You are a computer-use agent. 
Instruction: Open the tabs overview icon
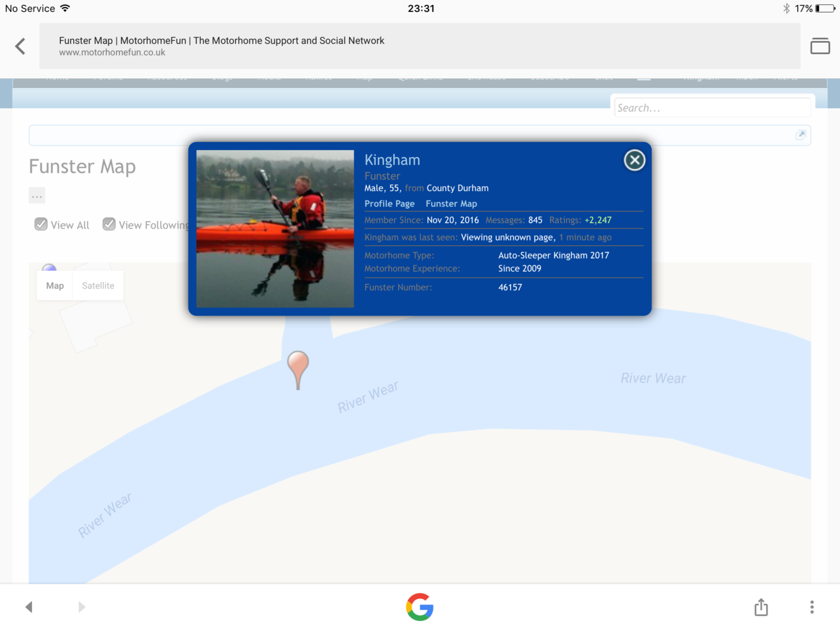(820, 46)
